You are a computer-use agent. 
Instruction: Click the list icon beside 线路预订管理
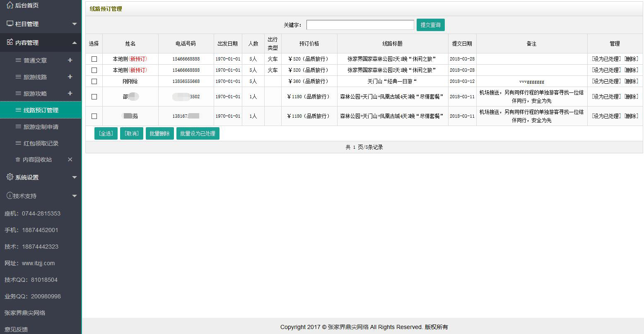[18, 110]
